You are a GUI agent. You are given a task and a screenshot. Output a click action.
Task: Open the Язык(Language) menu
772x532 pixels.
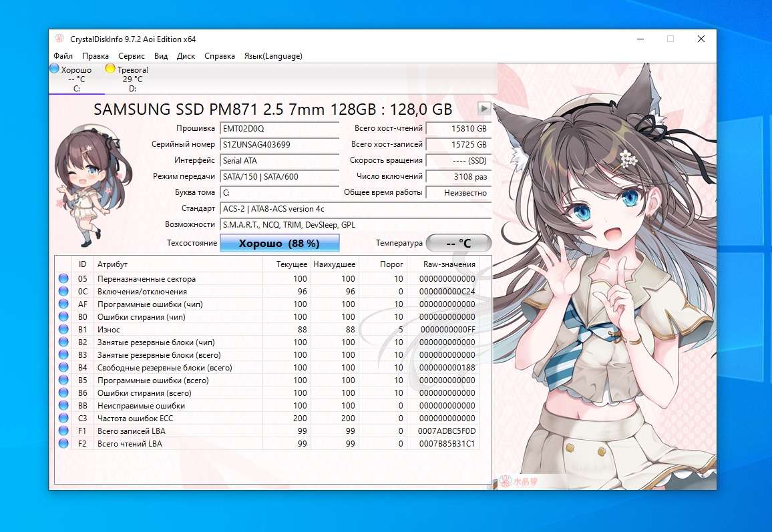(x=273, y=56)
